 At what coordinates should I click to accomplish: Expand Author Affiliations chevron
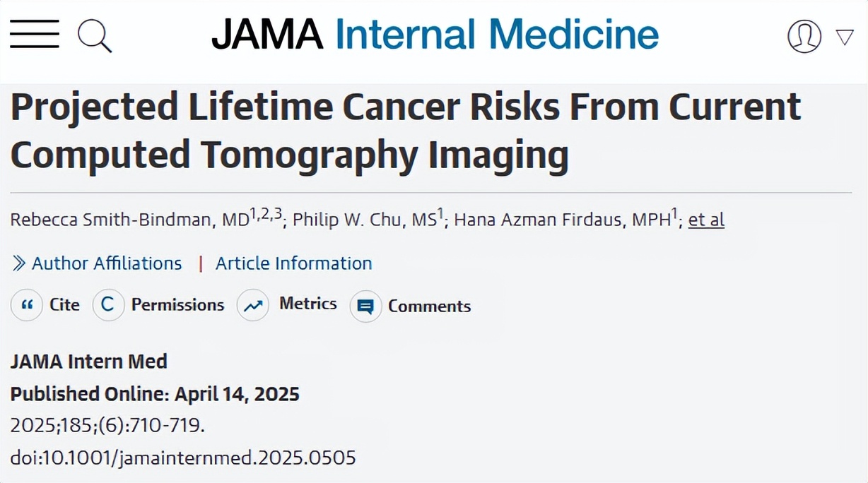tap(19, 263)
